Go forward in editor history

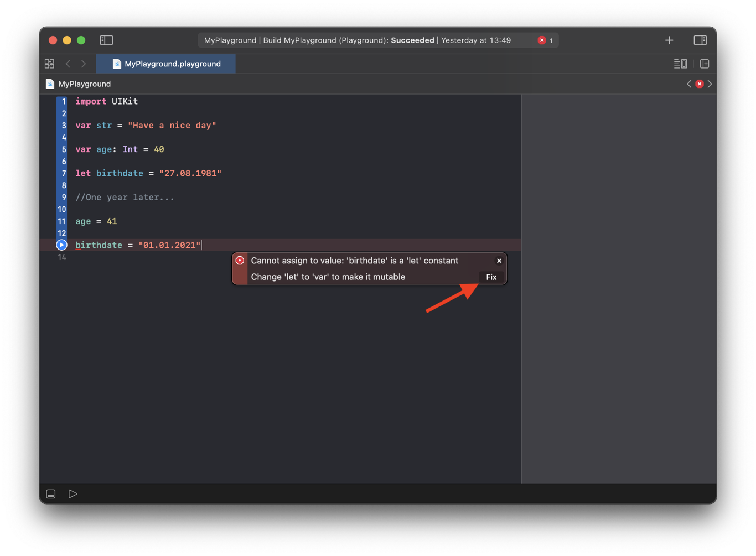[x=84, y=64]
